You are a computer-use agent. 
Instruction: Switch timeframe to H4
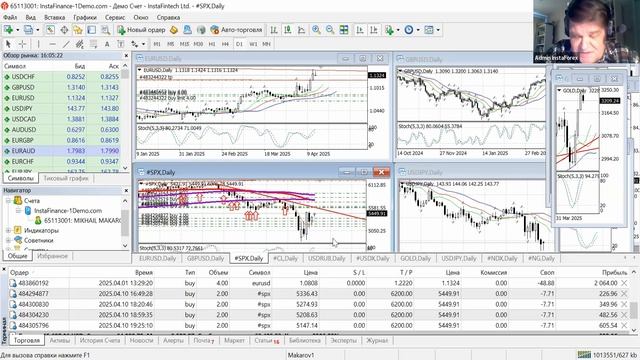(225, 44)
